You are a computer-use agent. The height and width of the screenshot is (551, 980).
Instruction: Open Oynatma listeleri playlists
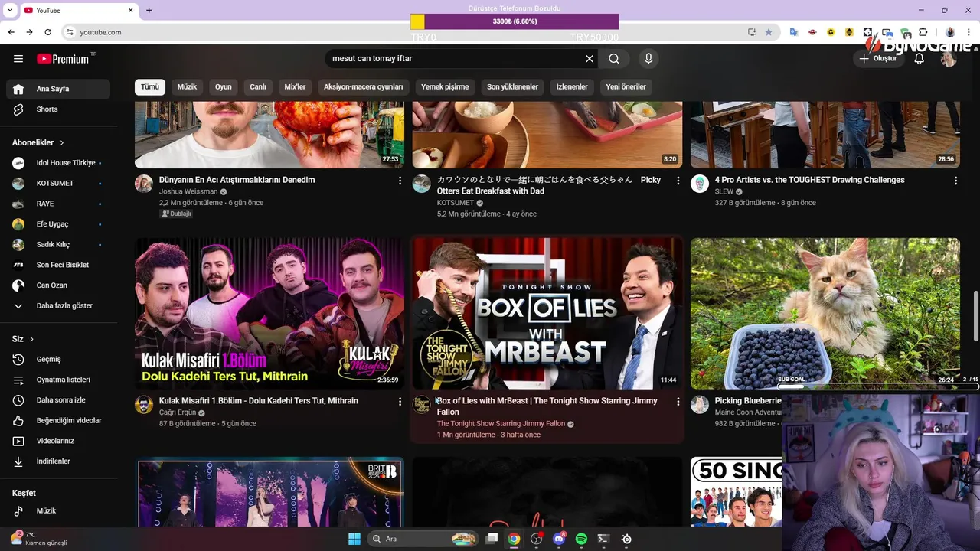58,380
